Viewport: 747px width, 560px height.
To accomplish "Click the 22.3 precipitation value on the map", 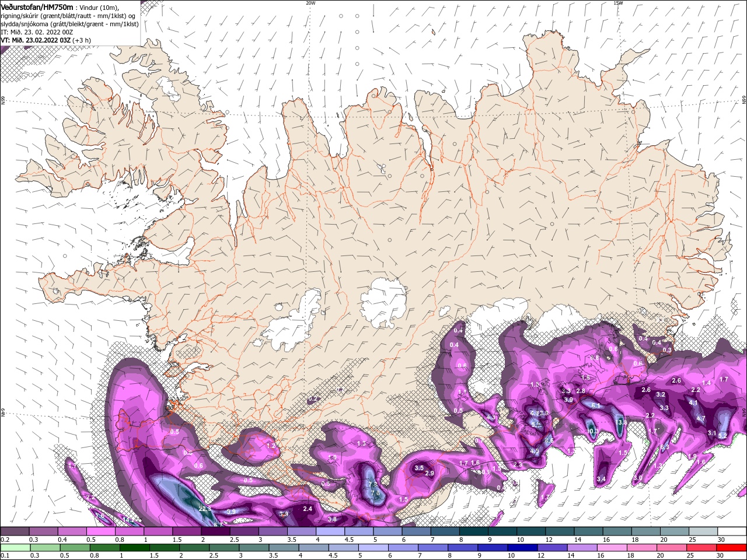I will tap(205, 509).
